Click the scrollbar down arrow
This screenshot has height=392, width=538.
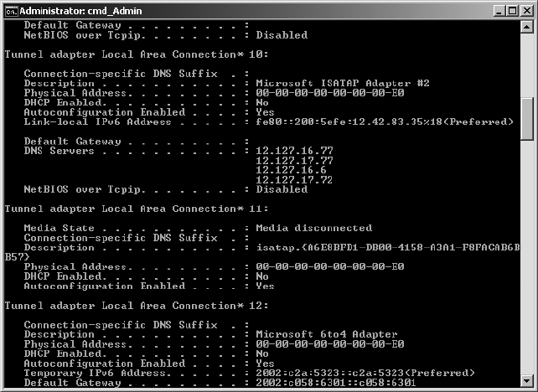click(526, 381)
